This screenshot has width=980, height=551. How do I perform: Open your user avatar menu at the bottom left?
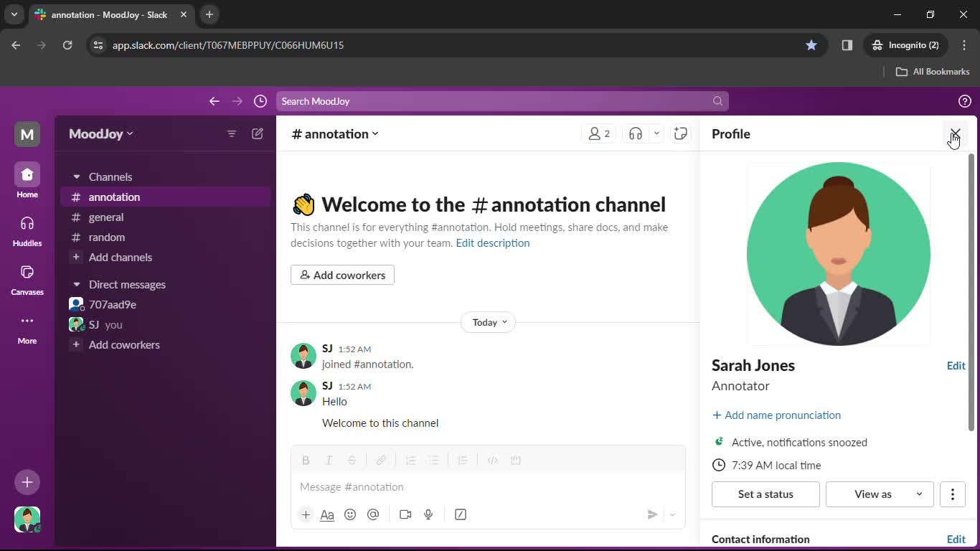[27, 519]
